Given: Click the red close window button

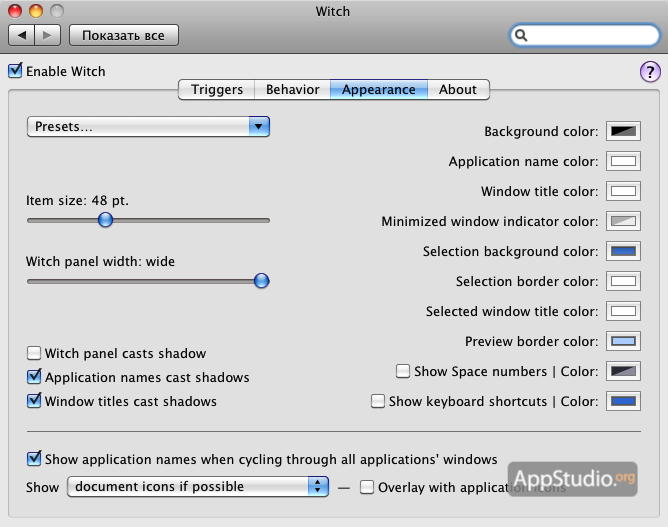Looking at the screenshot, I should pos(15,11).
